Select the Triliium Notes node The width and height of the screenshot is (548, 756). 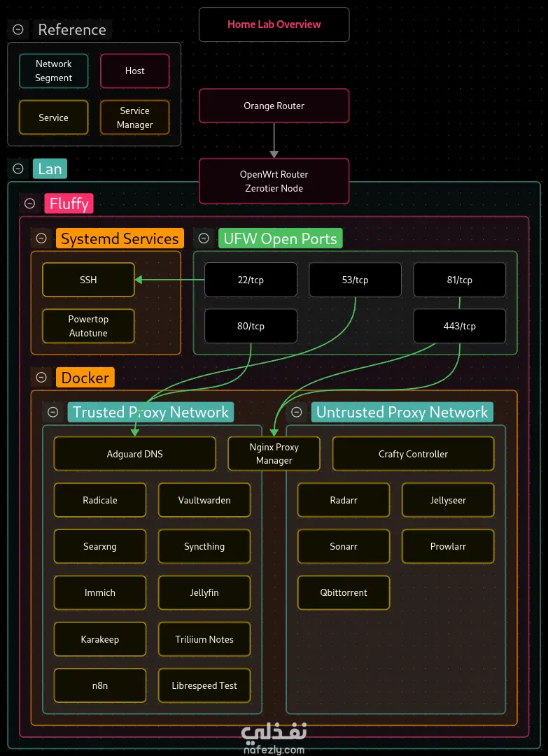pos(204,639)
